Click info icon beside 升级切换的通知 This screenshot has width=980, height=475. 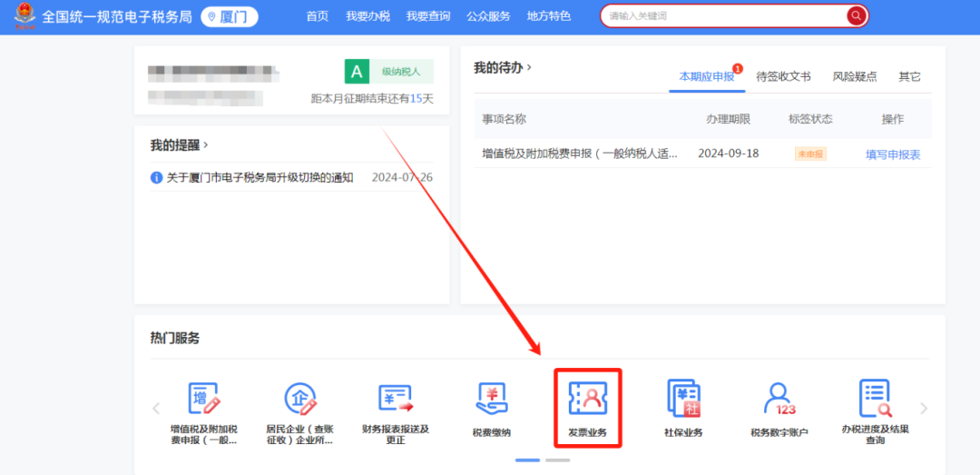tap(156, 178)
